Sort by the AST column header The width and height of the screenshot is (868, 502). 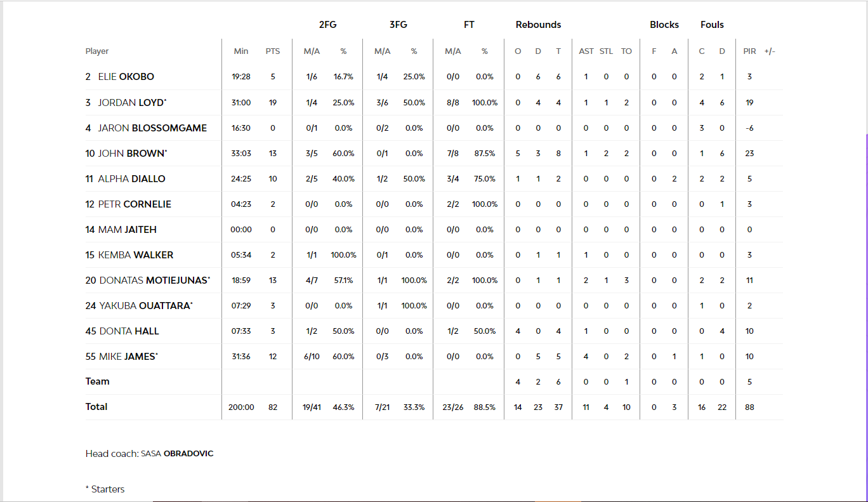[586, 51]
